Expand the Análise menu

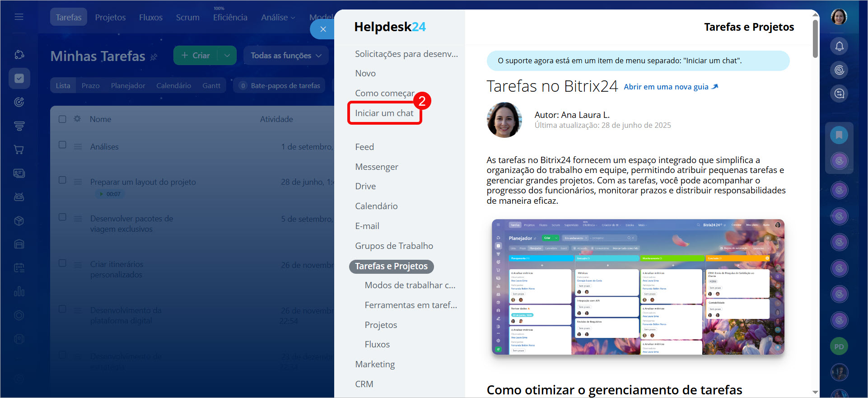click(278, 18)
